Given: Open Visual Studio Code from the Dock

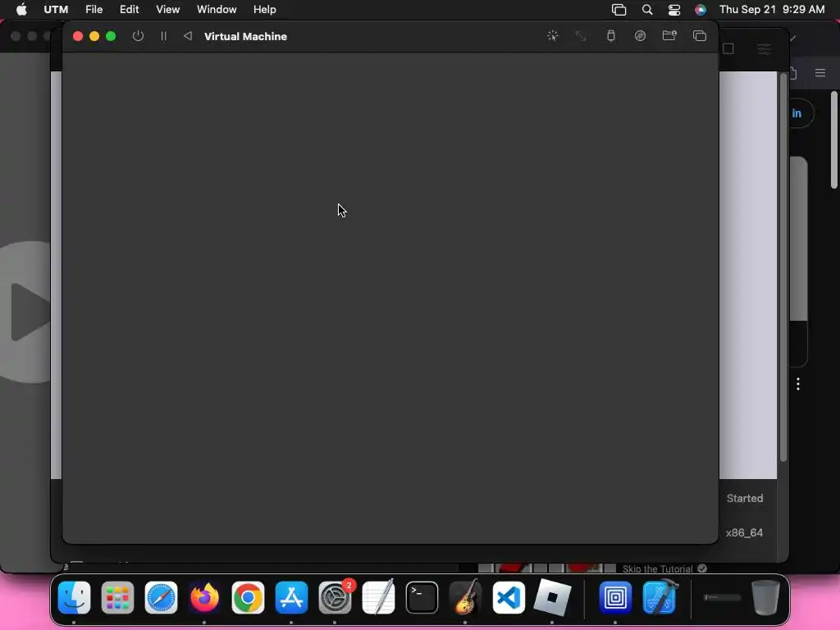Looking at the screenshot, I should (509, 597).
